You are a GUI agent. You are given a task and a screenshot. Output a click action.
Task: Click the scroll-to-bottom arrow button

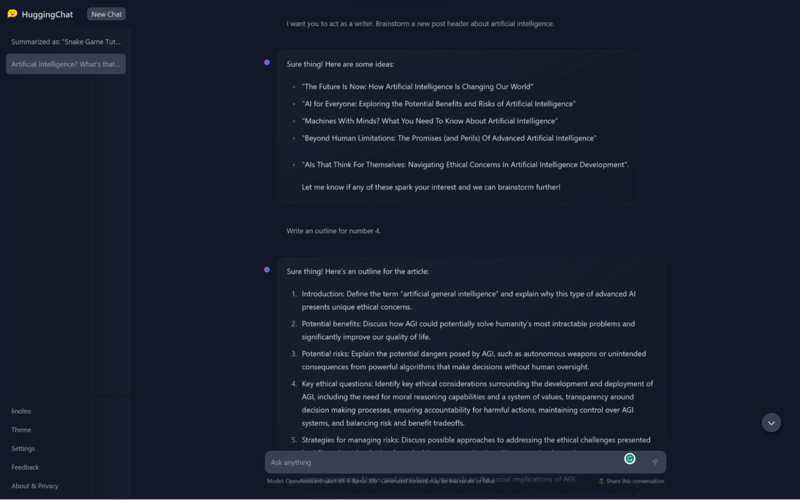(x=771, y=422)
